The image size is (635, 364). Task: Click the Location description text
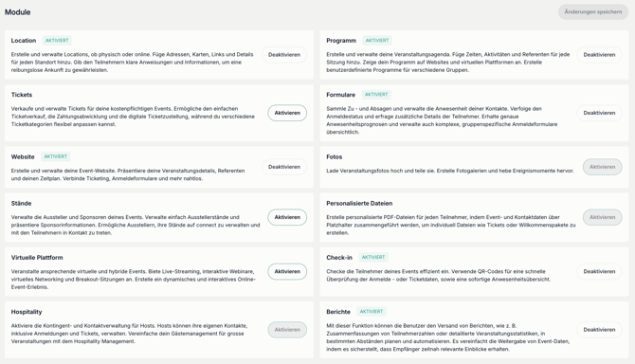pyautogui.click(x=132, y=63)
